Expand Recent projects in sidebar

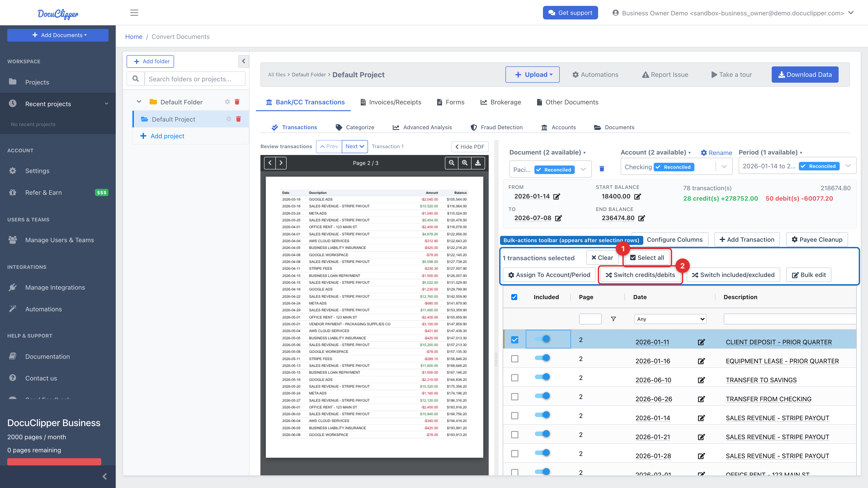(58, 104)
